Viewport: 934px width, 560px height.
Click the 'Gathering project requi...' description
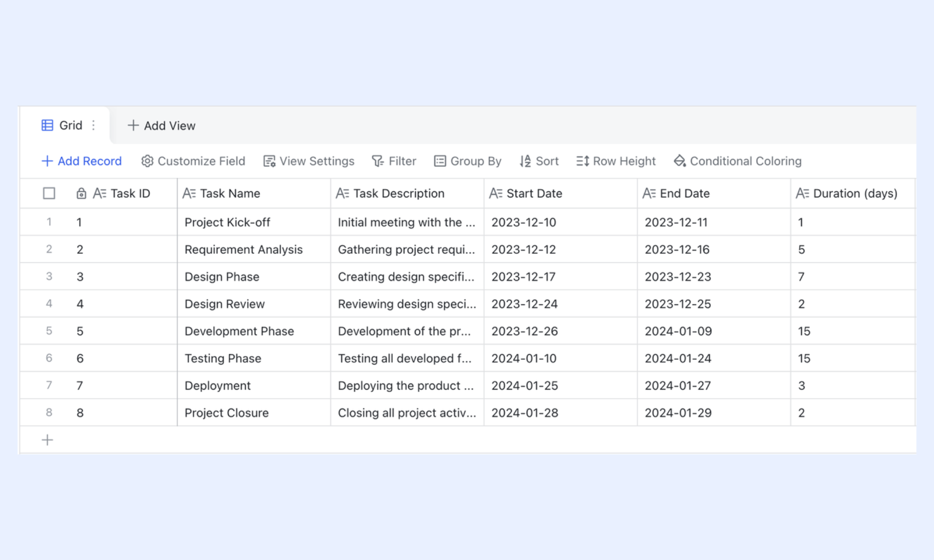(407, 249)
